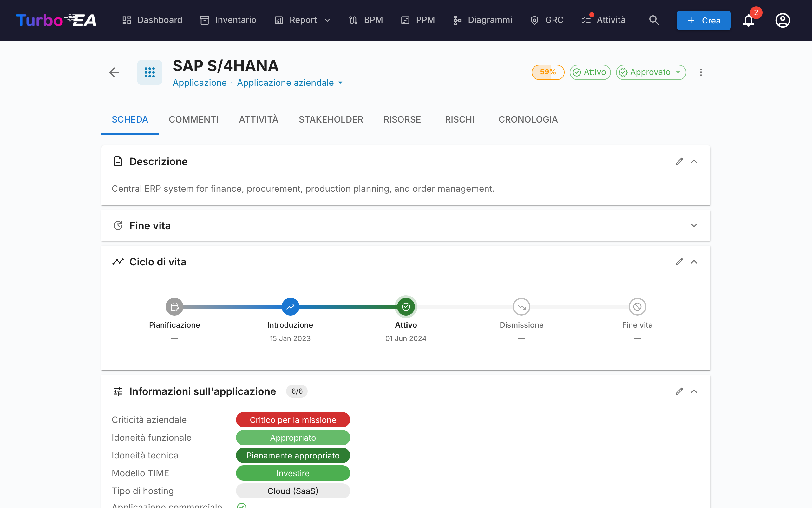Go to PPM in the top bar
The height and width of the screenshot is (508, 812).
coord(418,20)
